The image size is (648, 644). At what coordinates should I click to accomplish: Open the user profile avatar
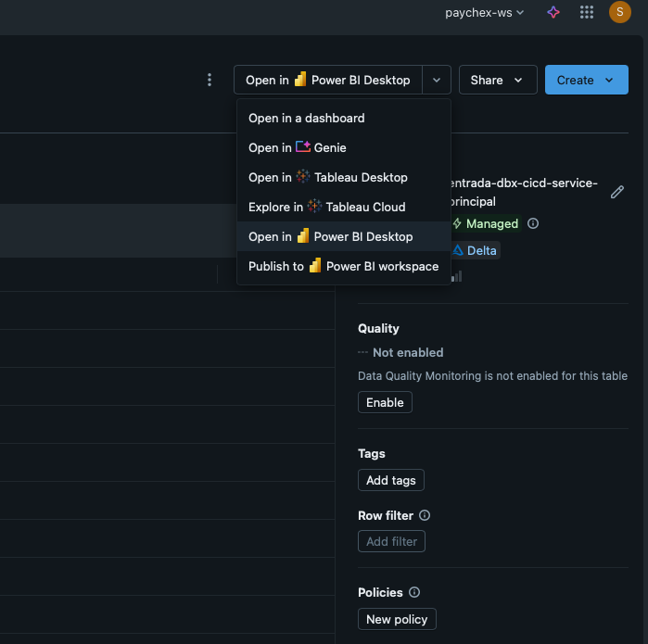click(x=619, y=12)
